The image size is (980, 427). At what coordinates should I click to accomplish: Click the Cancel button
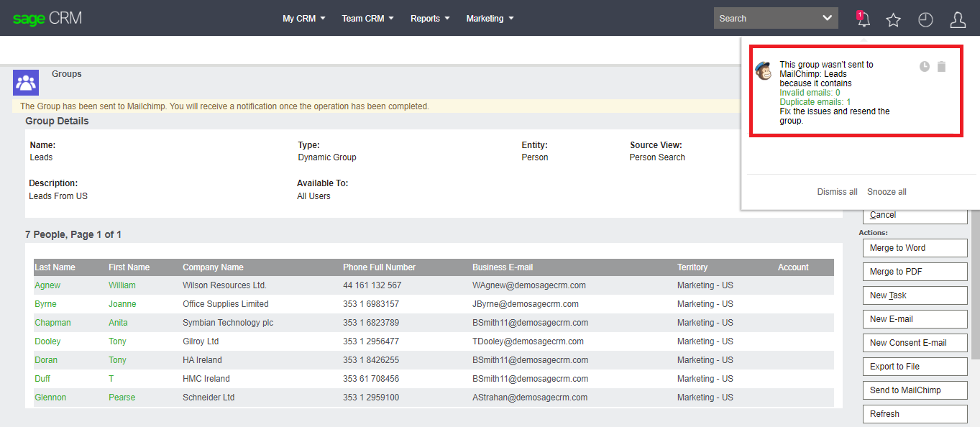click(x=915, y=215)
